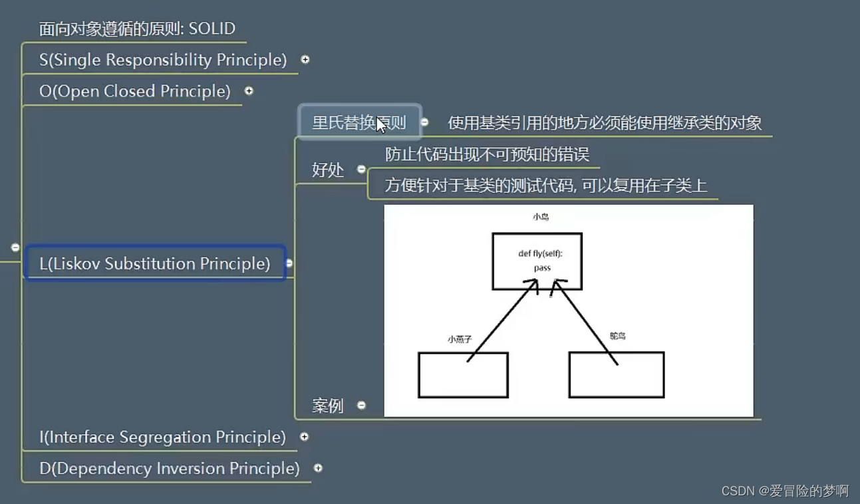The width and height of the screenshot is (860, 504).
Task: Select the 好处 subtopic
Action: [x=328, y=170]
